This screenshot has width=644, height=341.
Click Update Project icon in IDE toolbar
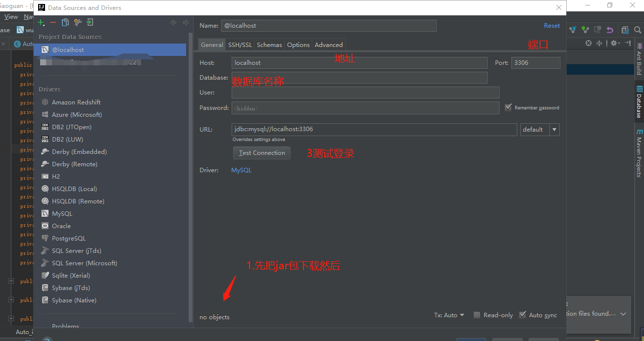coord(573,30)
